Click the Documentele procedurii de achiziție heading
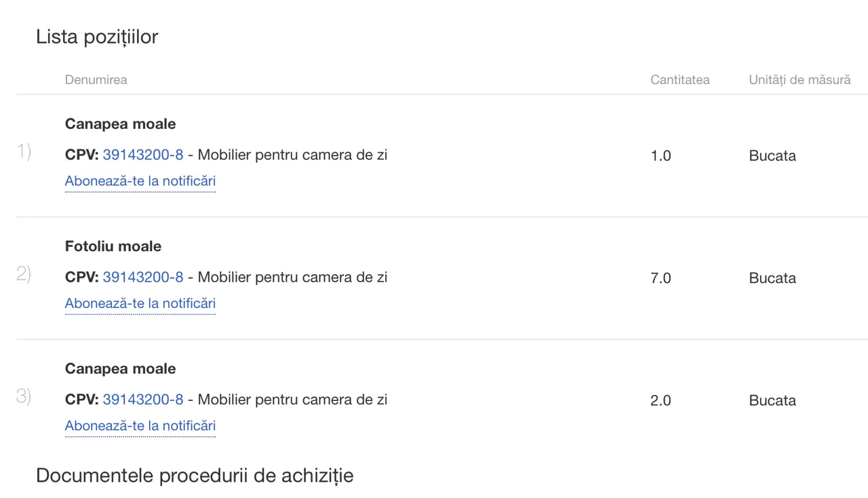Image resolution: width=868 pixels, height=498 pixels. pos(195,476)
